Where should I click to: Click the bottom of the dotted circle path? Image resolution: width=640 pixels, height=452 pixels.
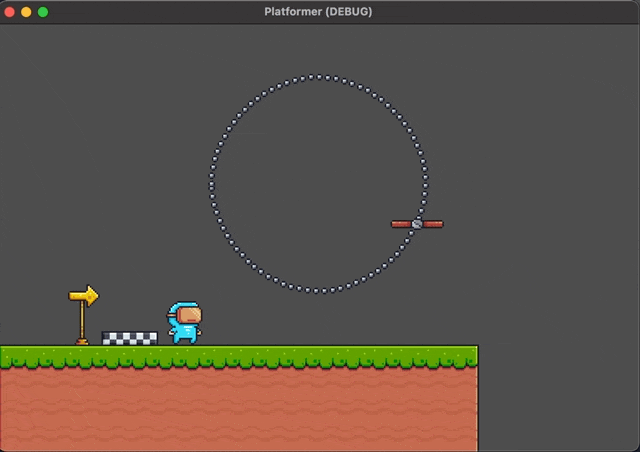coord(318,291)
